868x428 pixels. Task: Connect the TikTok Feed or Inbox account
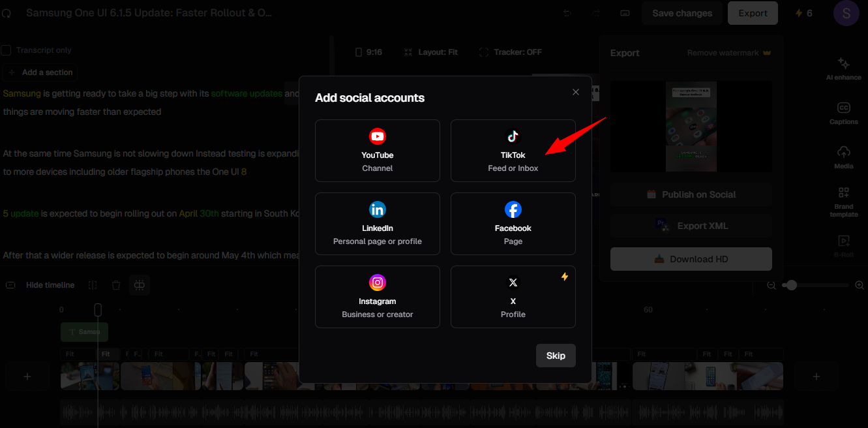click(513, 151)
